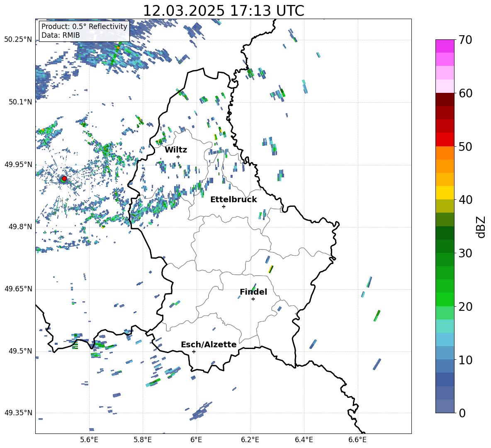Viewport: 491px width, 448px height.
Task: Click the colorbar tick value 10
Action: coord(465,360)
